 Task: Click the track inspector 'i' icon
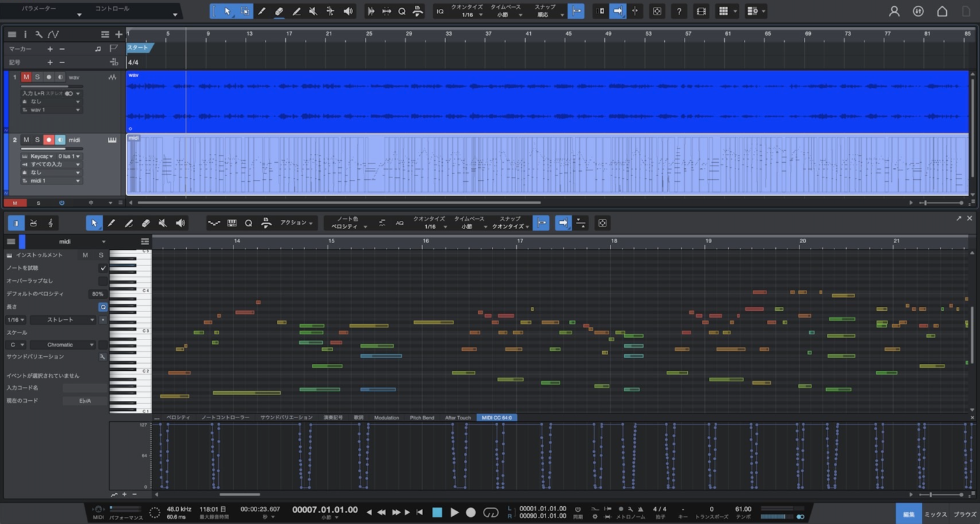tap(26, 34)
